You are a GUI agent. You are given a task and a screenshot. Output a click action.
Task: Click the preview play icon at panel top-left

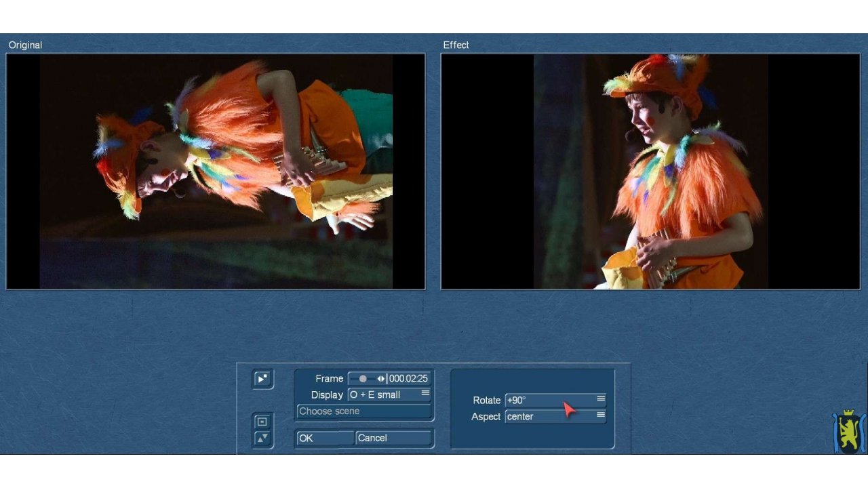tap(262, 379)
